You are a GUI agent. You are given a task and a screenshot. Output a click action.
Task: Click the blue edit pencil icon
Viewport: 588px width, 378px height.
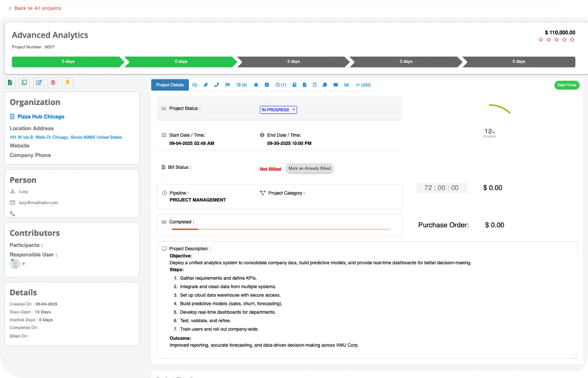coord(39,83)
